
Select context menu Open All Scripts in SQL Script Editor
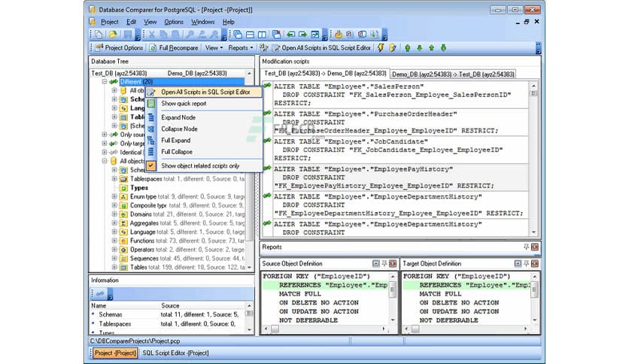point(204,92)
